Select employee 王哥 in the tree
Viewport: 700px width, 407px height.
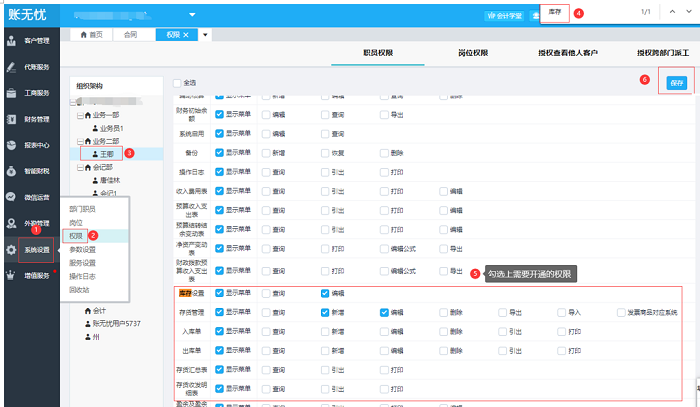pos(105,154)
